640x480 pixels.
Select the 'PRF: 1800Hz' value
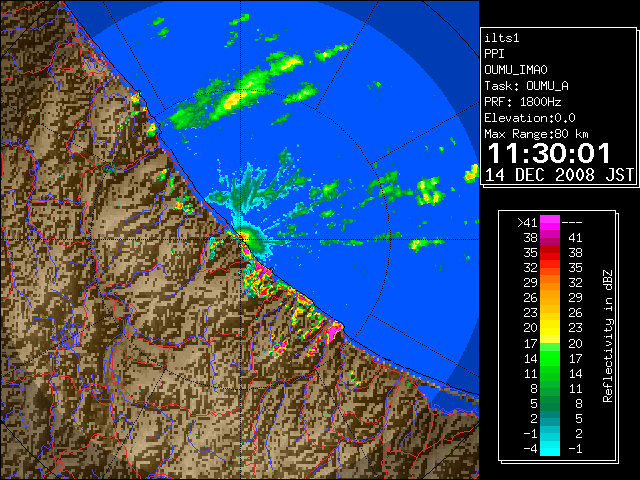click(523, 102)
